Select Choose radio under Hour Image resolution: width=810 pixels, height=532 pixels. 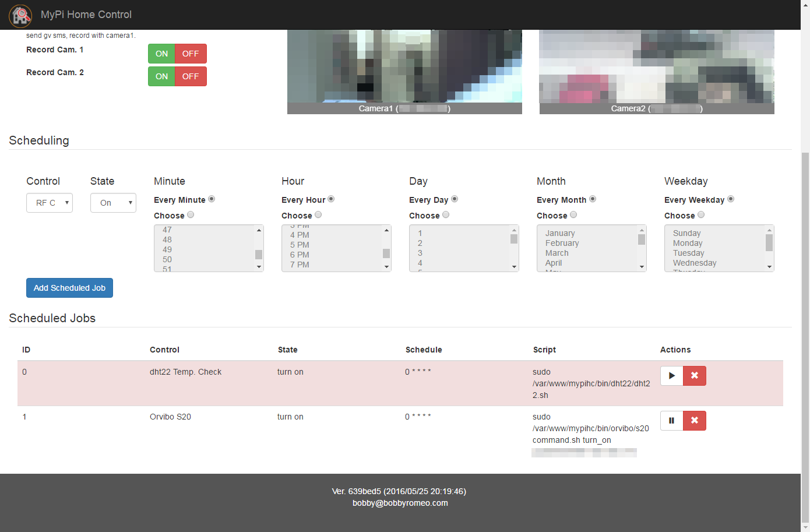(318, 214)
